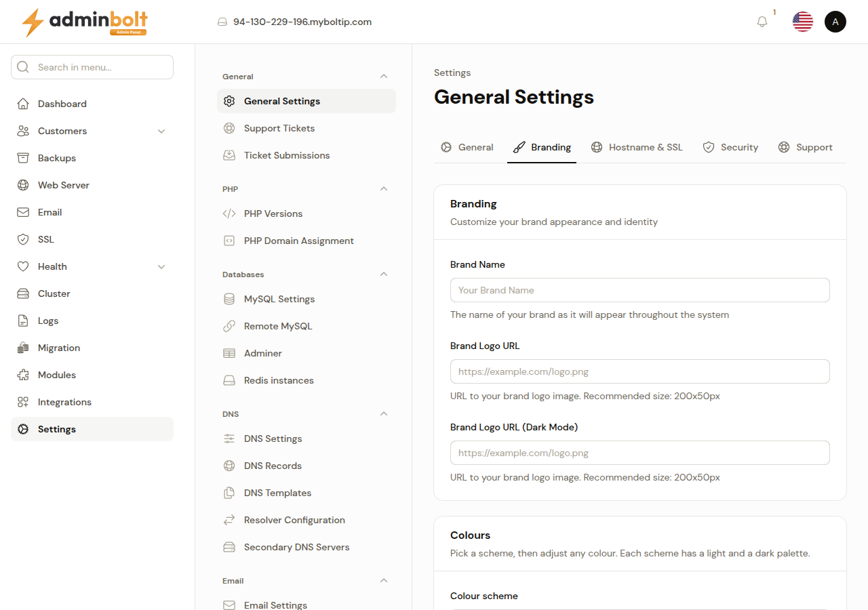The width and height of the screenshot is (868, 610).
Task: Click the adminbolt logo
Action: 85,22
